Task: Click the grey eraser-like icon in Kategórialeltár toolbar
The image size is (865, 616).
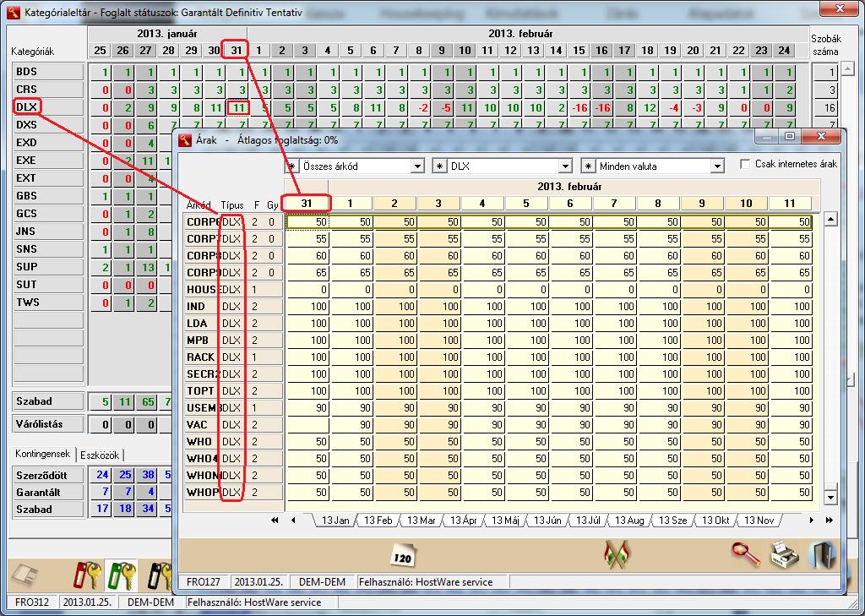Action: [25, 575]
